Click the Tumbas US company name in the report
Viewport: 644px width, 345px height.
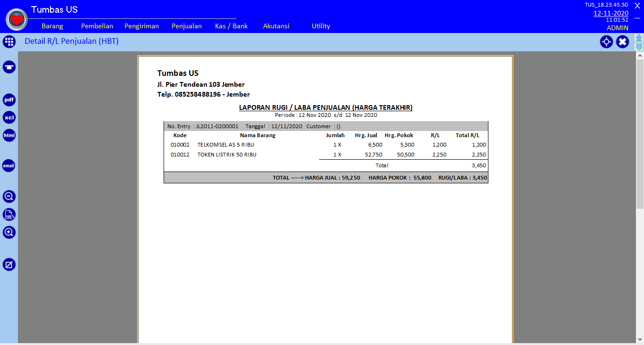coord(178,73)
